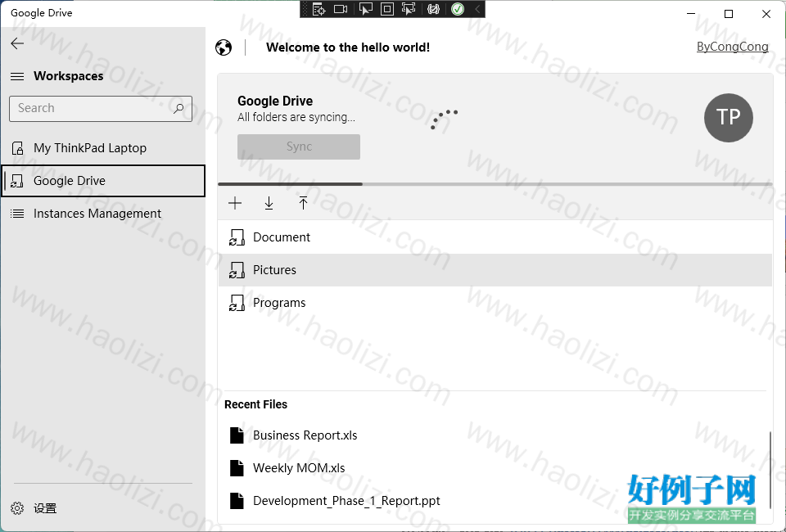Open the ByCongCong link
Viewport: 786px width, 532px height.
tap(732, 47)
